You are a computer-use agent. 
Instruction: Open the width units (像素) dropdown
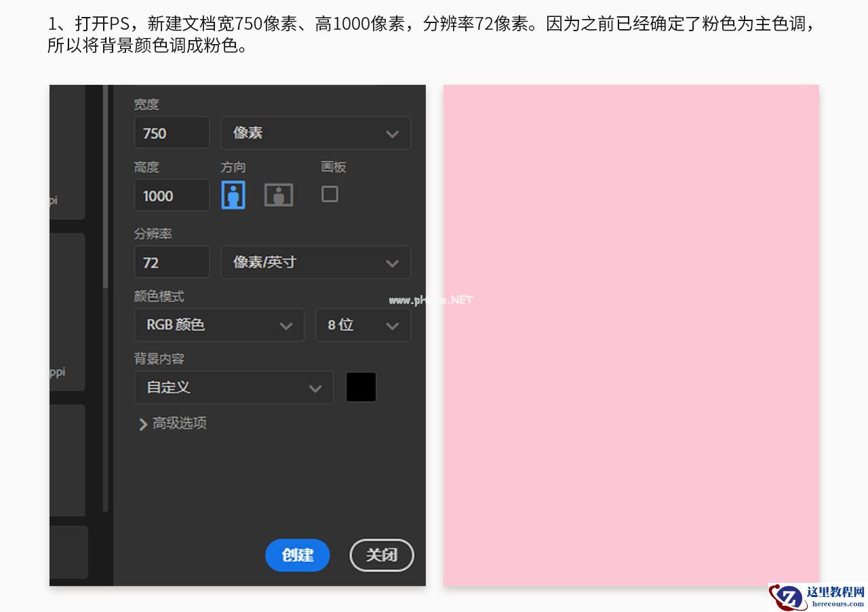[x=315, y=133]
